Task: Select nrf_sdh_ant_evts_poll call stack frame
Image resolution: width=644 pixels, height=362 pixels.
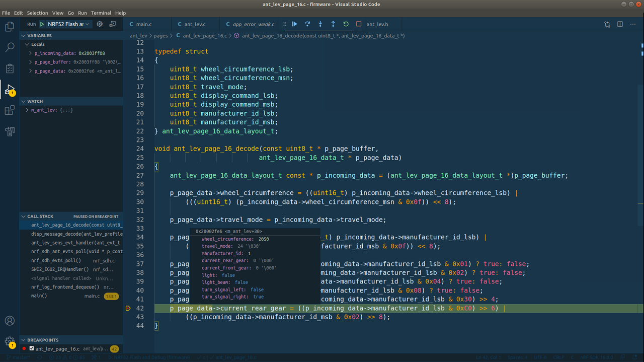Action: (x=71, y=251)
